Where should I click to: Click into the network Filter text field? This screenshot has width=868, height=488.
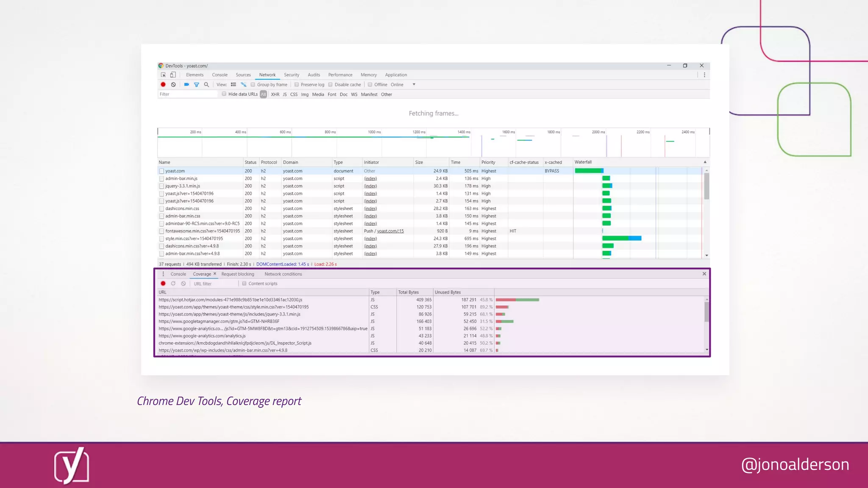188,94
